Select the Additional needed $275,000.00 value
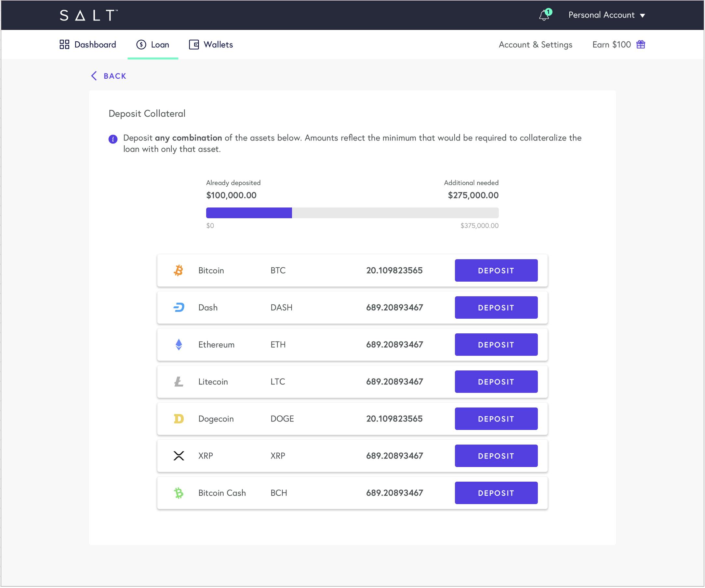 click(x=473, y=195)
